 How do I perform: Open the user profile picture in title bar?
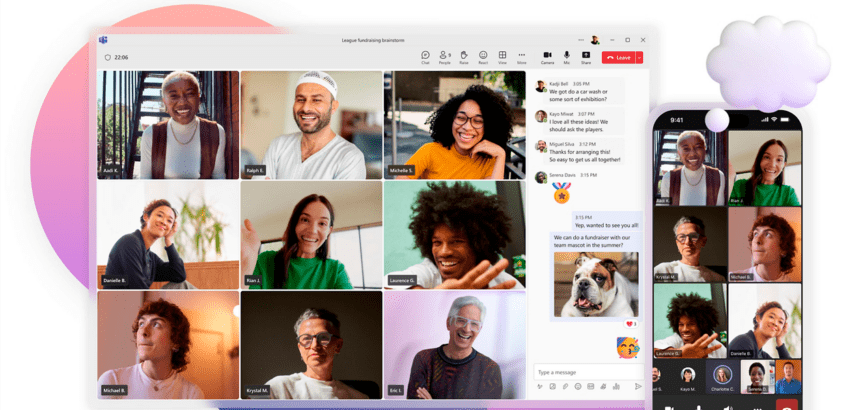[x=594, y=40]
